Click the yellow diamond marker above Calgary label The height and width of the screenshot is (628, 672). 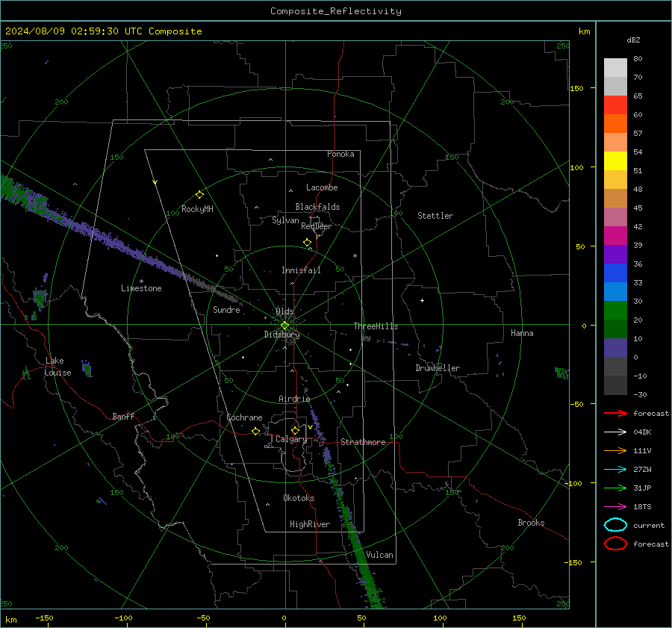pos(295,430)
